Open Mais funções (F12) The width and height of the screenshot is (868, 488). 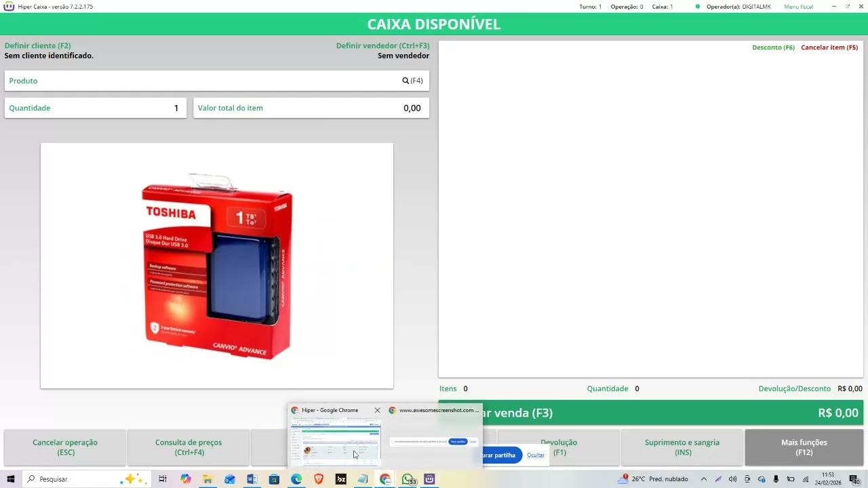(804, 447)
